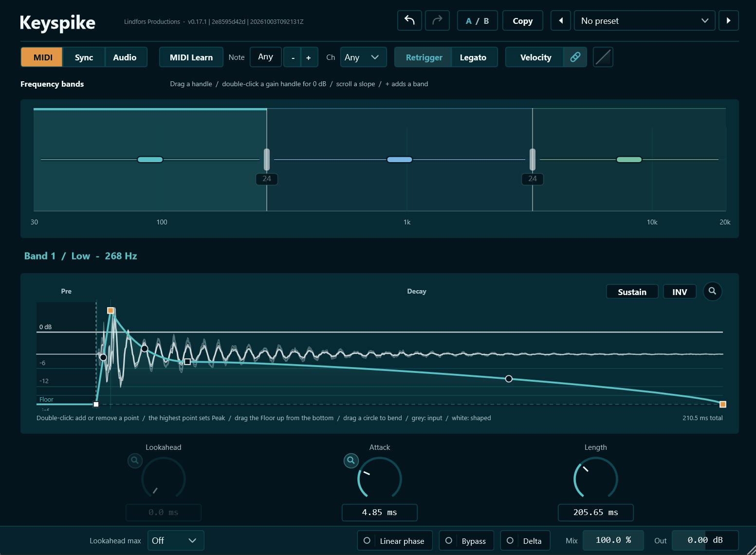Toggle the Bypass option
The height and width of the screenshot is (555, 756).
[x=466, y=540]
